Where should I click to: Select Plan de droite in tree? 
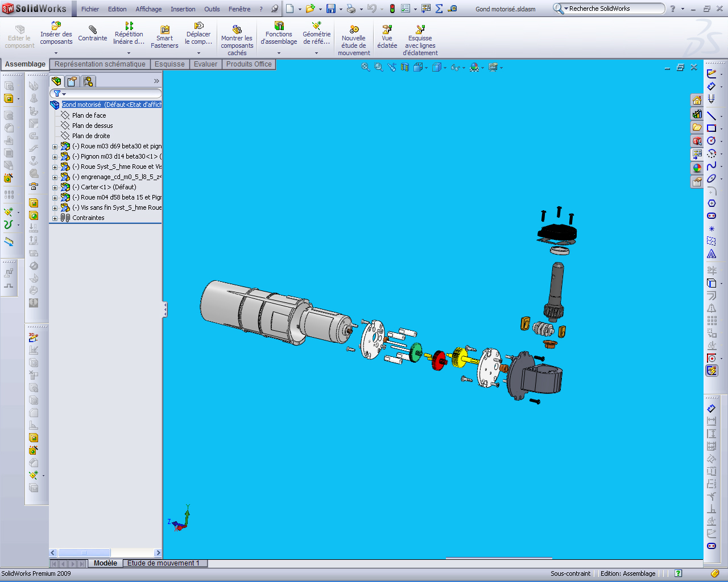[91, 136]
